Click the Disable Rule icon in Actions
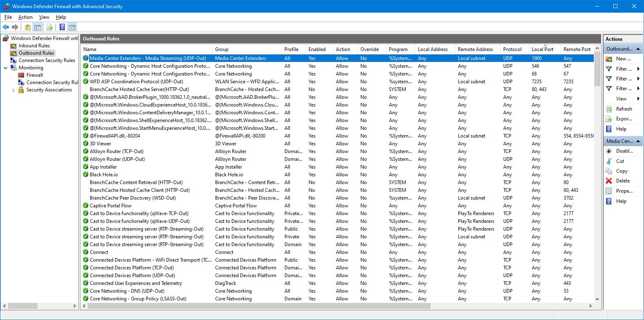Viewport: 644px width, 320px height. [609, 151]
